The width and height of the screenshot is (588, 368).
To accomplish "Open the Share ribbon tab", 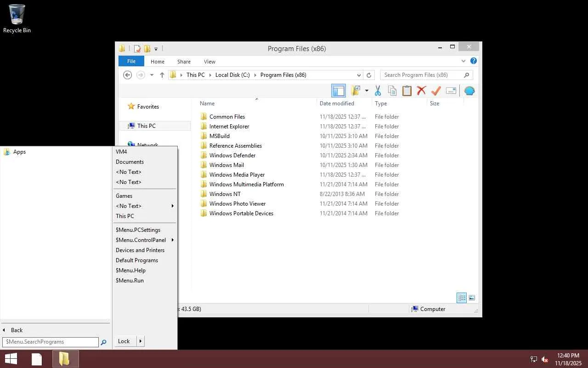I will tap(184, 61).
